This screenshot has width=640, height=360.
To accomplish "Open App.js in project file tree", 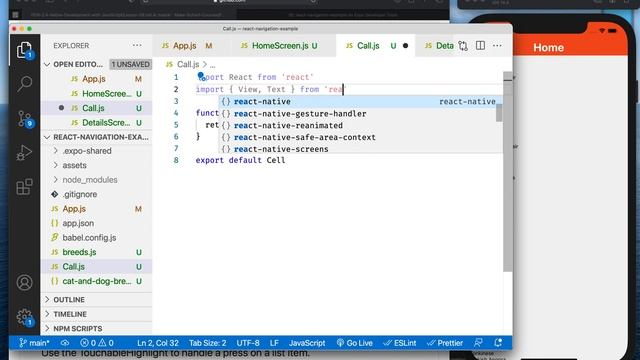I will click(x=96, y=209).
